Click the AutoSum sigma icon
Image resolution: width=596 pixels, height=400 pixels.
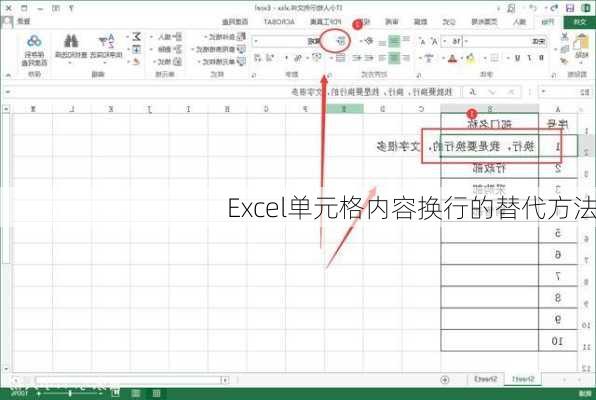[136, 37]
